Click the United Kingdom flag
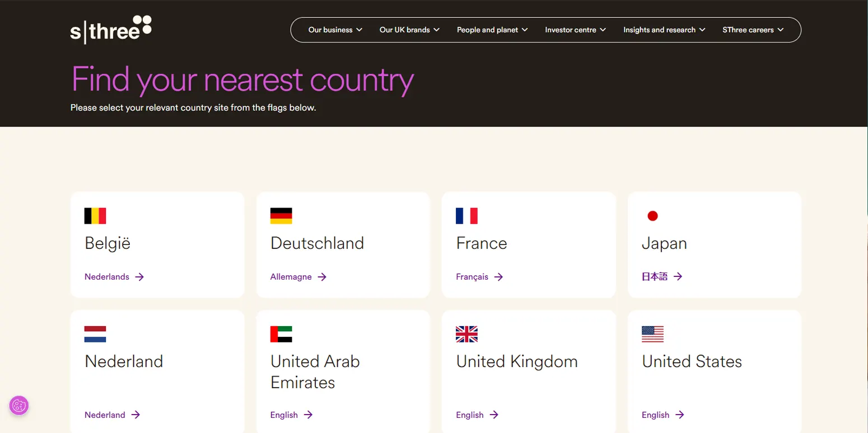Image resolution: width=868 pixels, height=433 pixels. [467, 334]
